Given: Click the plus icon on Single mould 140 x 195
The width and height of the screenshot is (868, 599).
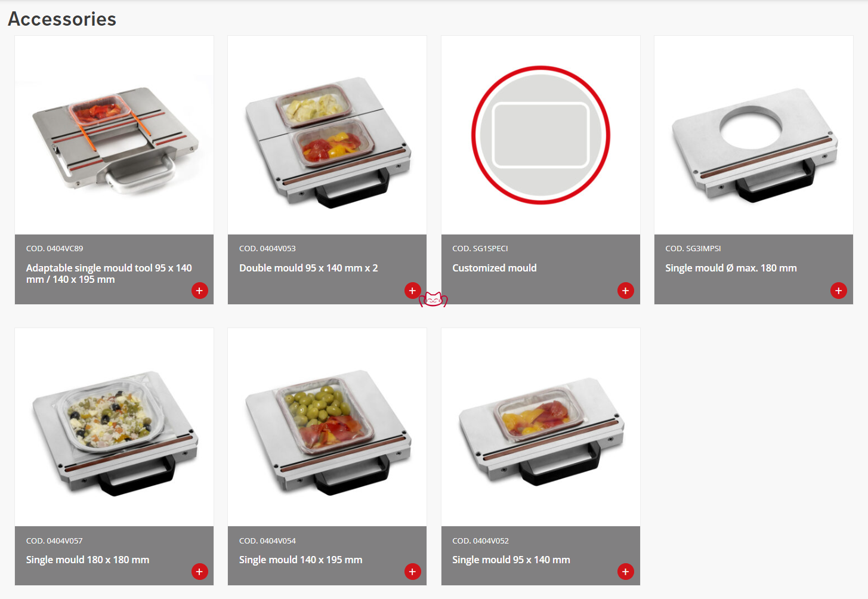Looking at the screenshot, I should 412,572.
